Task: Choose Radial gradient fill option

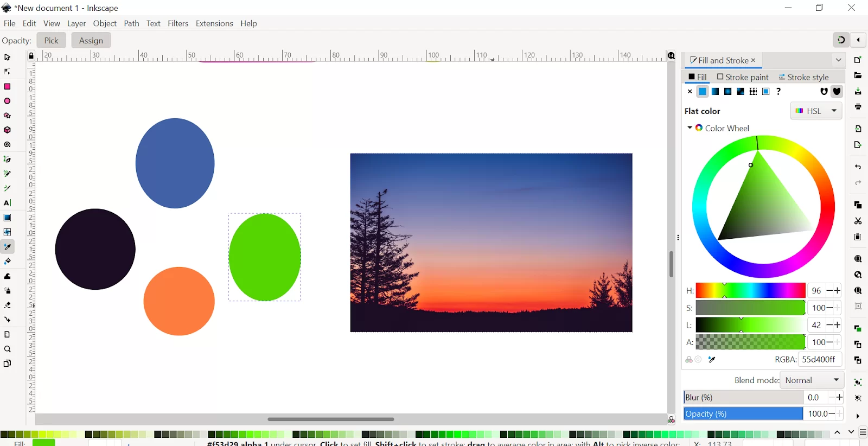Action: (727, 92)
